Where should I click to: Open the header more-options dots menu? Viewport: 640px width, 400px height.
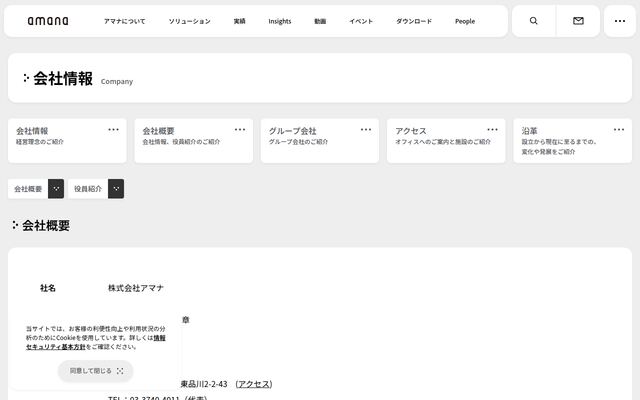[x=620, y=21]
